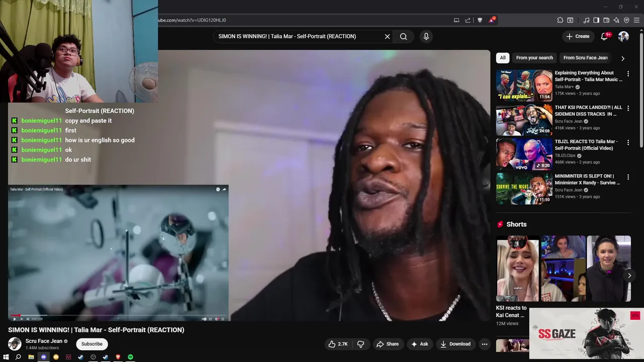This screenshot has width=644, height=362.
Task: Open Brave Rewards triangle icon
Action: [x=492, y=20]
